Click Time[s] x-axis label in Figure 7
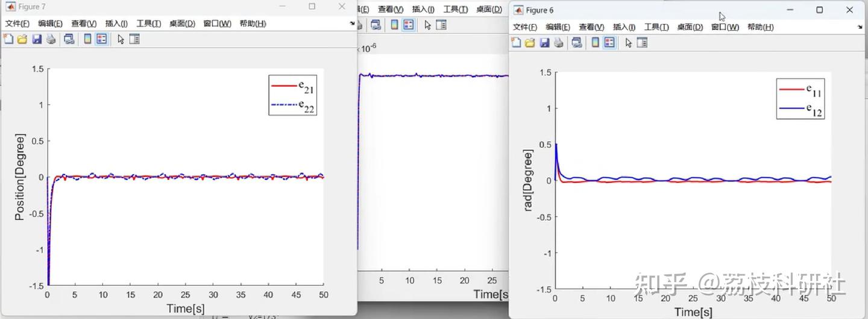This screenshot has width=868, height=319. 186,309
